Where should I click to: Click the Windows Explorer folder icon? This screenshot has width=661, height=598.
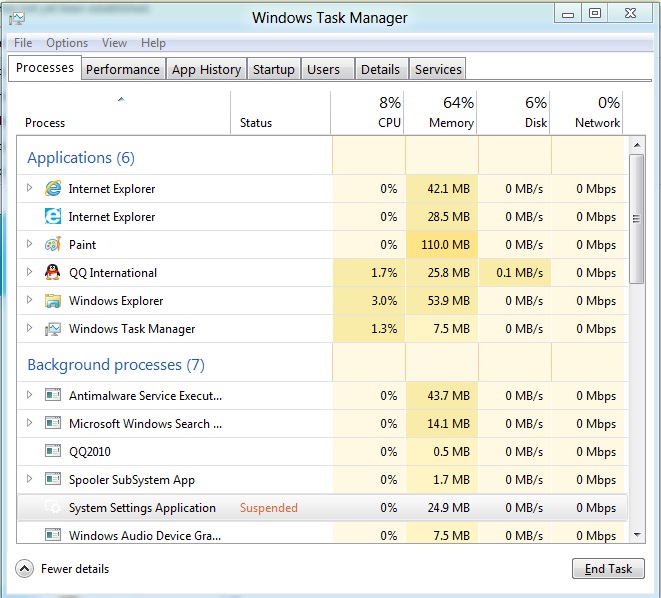pos(53,300)
